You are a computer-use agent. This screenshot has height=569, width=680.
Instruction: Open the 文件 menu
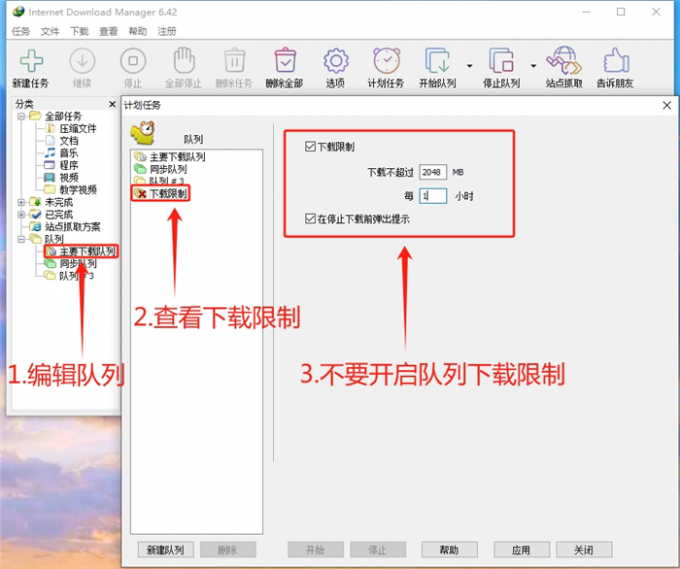coord(50,31)
